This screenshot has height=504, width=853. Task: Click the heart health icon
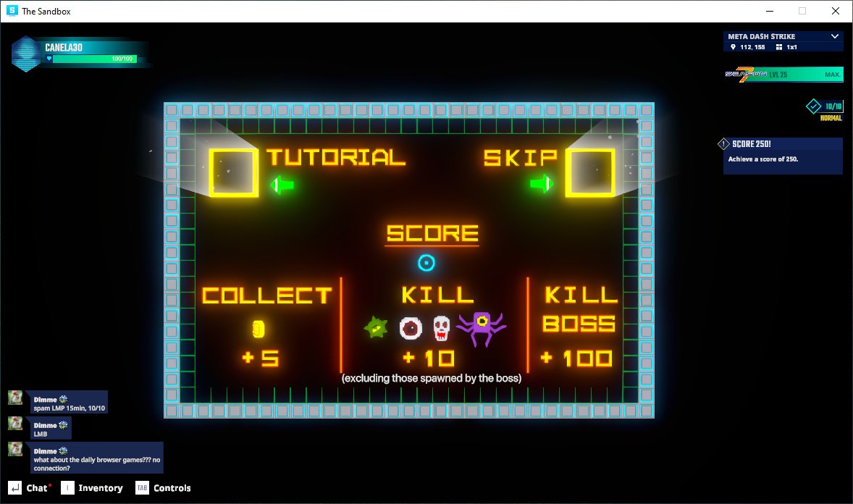click(49, 59)
